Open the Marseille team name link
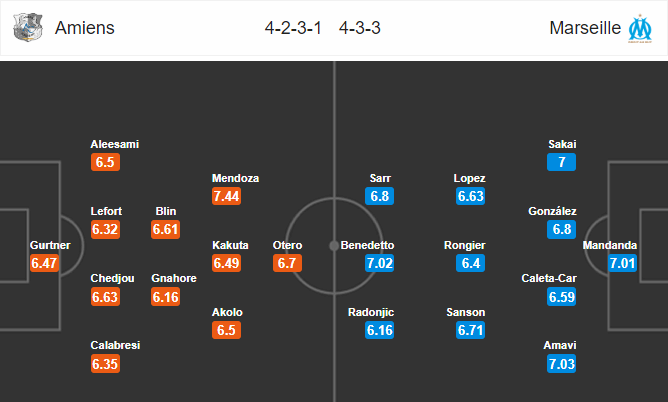This screenshot has width=668, height=402. pos(585,28)
